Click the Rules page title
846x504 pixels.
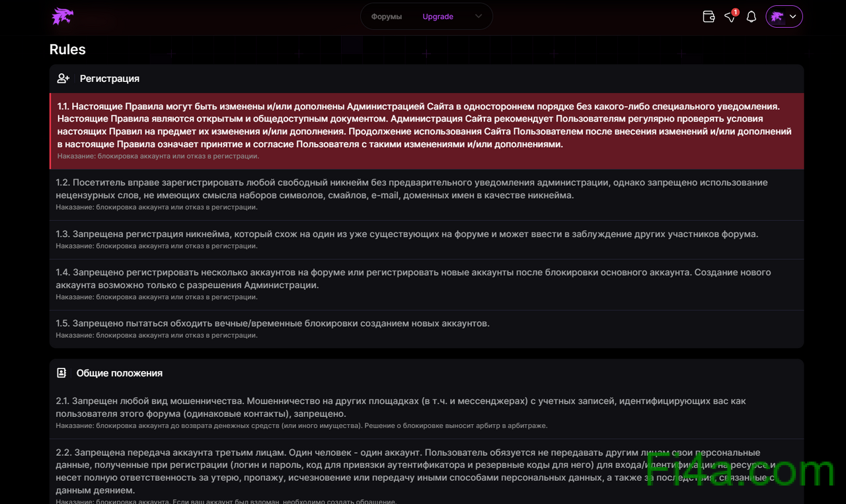tap(67, 50)
